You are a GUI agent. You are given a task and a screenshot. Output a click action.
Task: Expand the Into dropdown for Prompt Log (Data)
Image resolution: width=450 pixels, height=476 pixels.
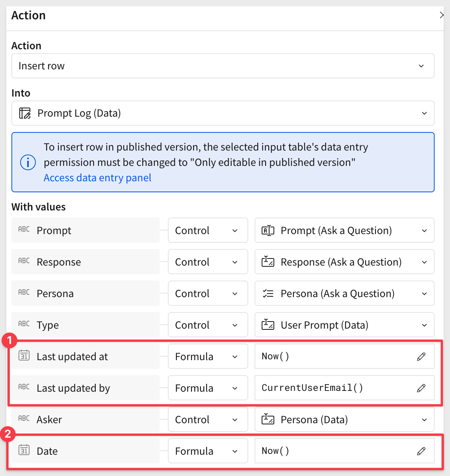pyautogui.click(x=223, y=113)
